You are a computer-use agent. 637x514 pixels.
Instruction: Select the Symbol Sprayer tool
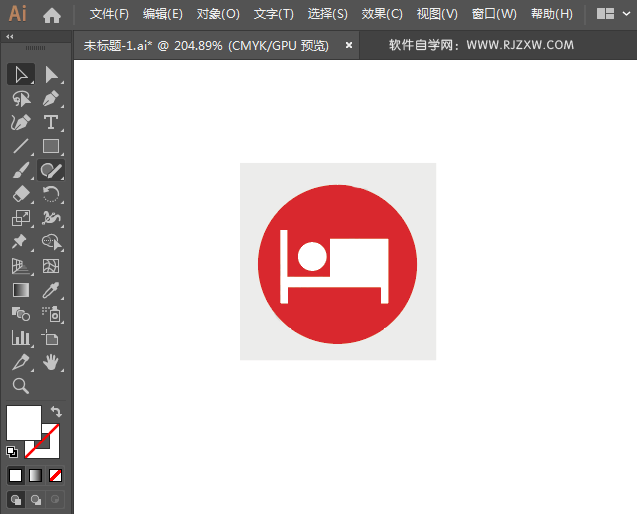[51, 314]
